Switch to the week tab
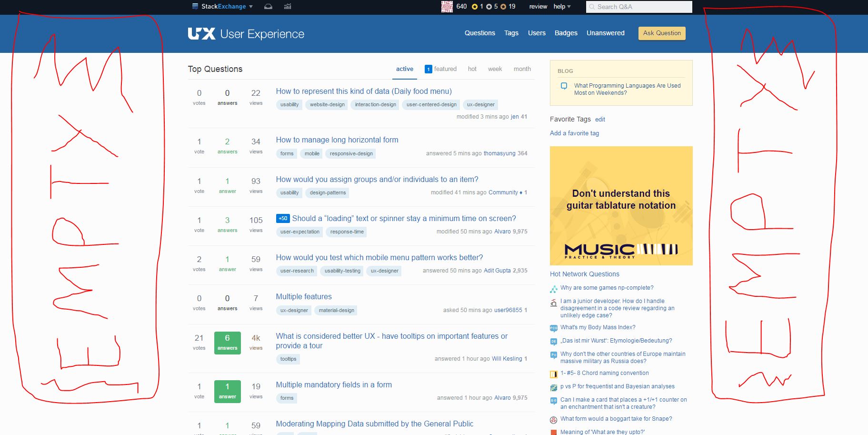 [495, 69]
